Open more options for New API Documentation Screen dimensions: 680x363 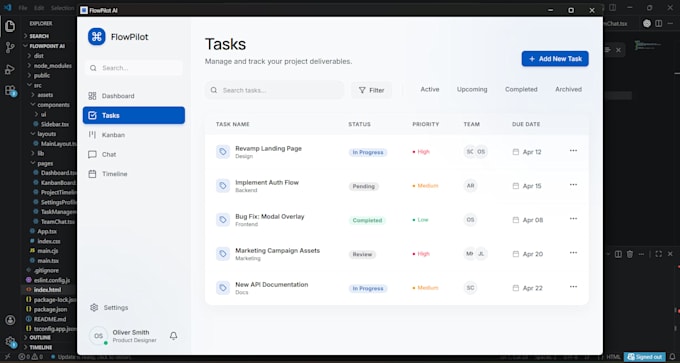click(x=573, y=287)
